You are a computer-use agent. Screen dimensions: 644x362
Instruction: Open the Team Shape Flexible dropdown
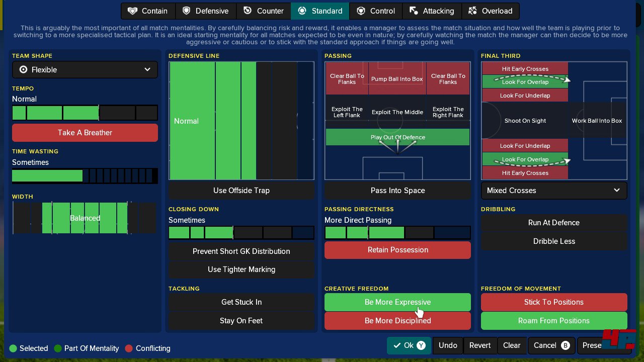[85, 70]
